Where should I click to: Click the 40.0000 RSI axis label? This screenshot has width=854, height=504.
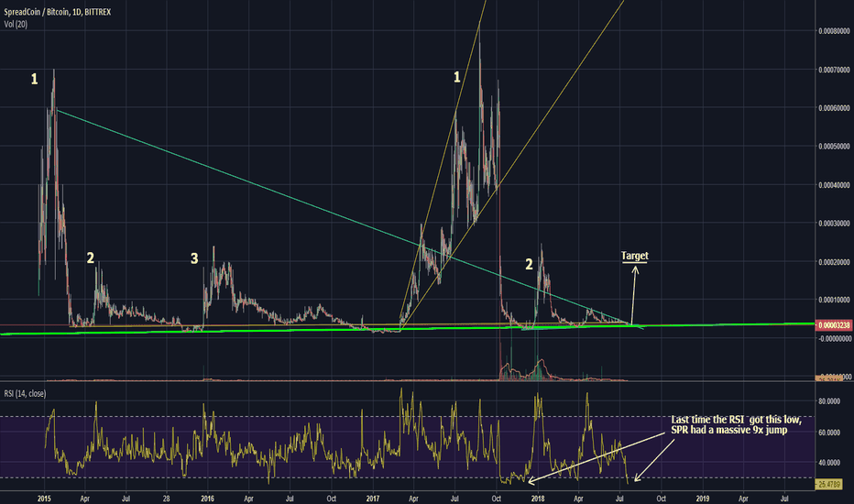click(x=829, y=463)
